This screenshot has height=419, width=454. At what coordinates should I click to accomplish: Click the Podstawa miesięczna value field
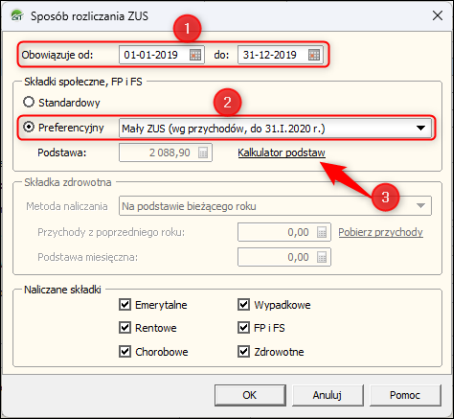click(284, 257)
